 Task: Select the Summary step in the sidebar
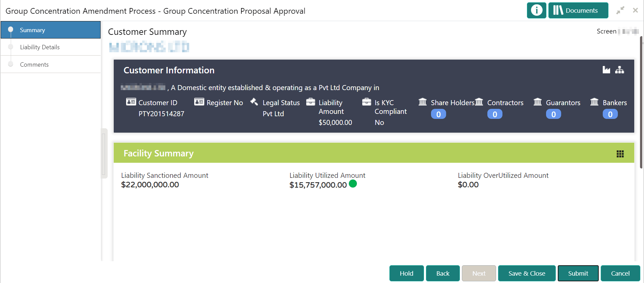click(x=33, y=30)
